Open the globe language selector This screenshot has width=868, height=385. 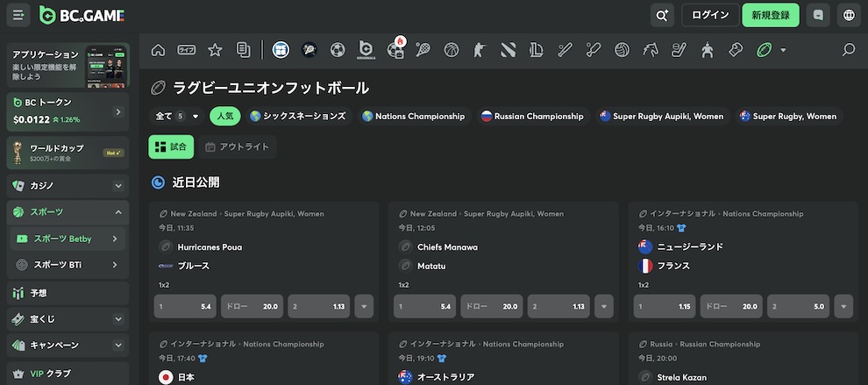coord(850,15)
